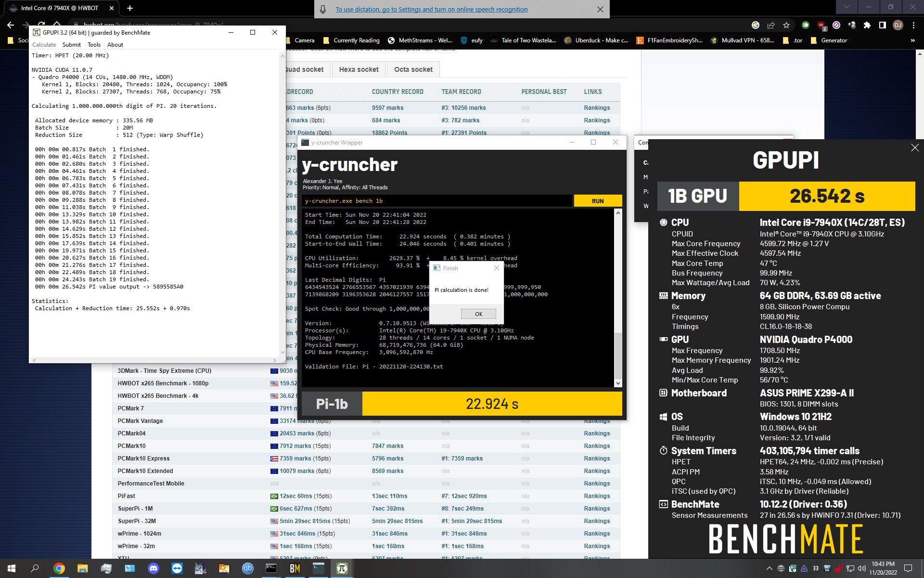Screen dimensions: 924x578
Task: Open Currently Reading bookmark folder
Action: tap(351, 40)
